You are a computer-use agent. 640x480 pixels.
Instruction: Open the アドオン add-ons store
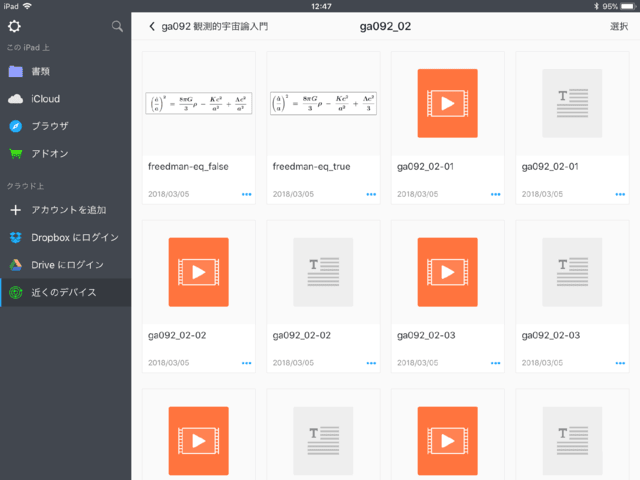[65, 153]
